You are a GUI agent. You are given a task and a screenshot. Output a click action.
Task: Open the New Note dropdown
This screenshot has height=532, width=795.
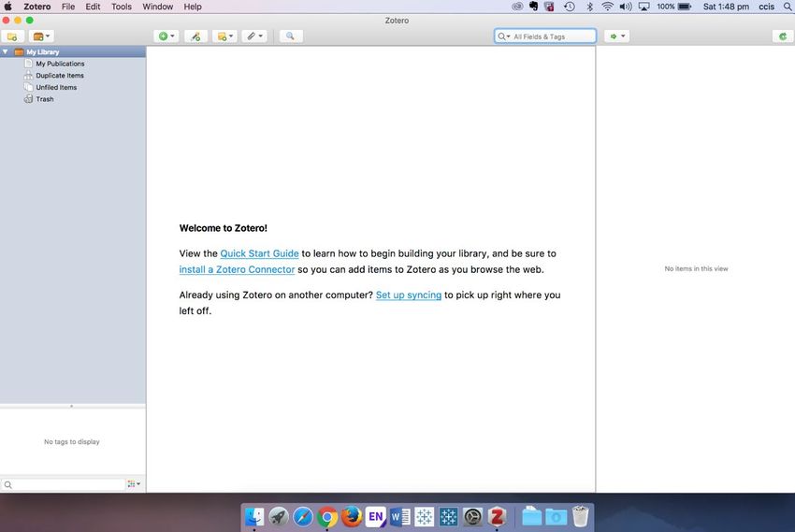[224, 36]
